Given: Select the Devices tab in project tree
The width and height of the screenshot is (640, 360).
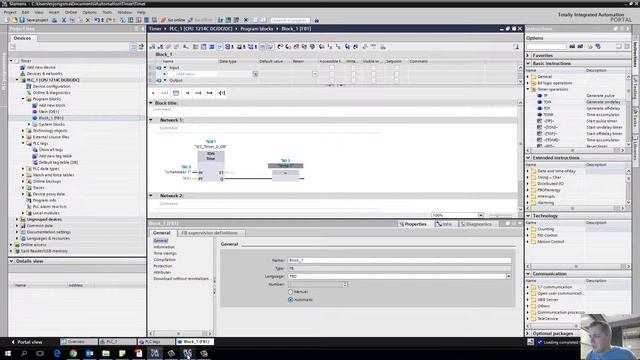Looking at the screenshot, I should 22,38.
